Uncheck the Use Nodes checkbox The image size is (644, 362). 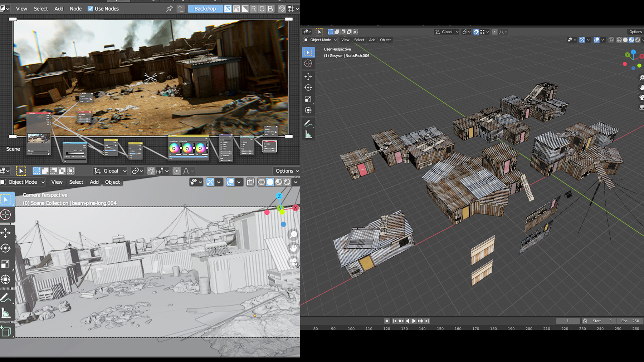coord(90,9)
